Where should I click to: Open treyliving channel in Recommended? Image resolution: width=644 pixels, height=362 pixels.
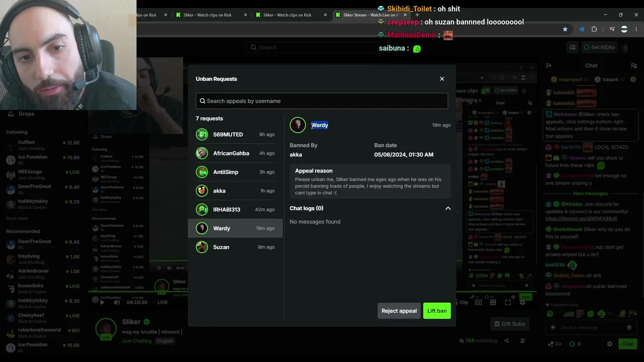point(43,259)
